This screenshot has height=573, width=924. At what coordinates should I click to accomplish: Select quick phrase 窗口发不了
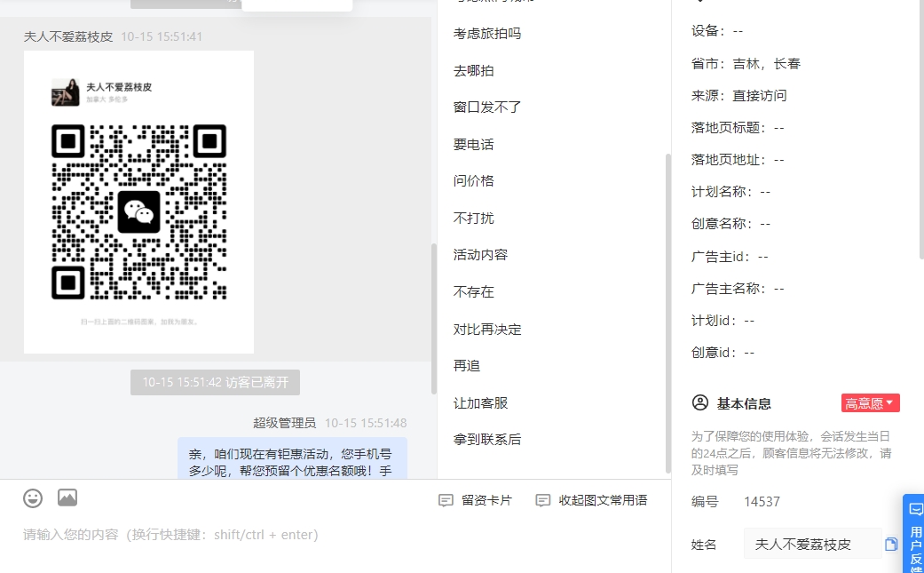[x=486, y=107]
